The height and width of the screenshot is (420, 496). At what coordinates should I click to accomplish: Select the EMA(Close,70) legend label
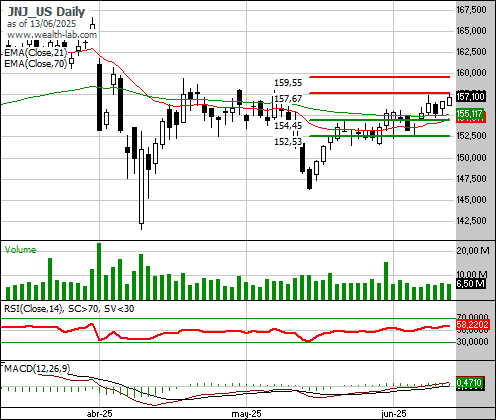35,63
